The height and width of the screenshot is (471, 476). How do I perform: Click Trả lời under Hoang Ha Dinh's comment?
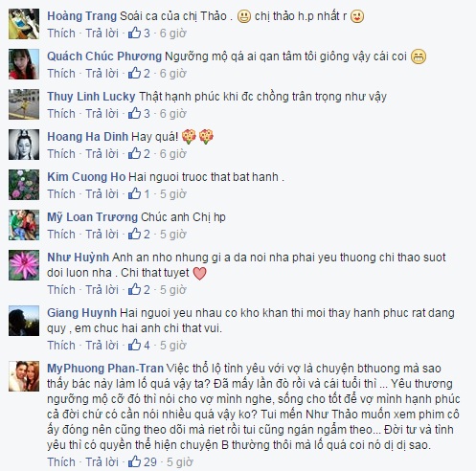102,154
